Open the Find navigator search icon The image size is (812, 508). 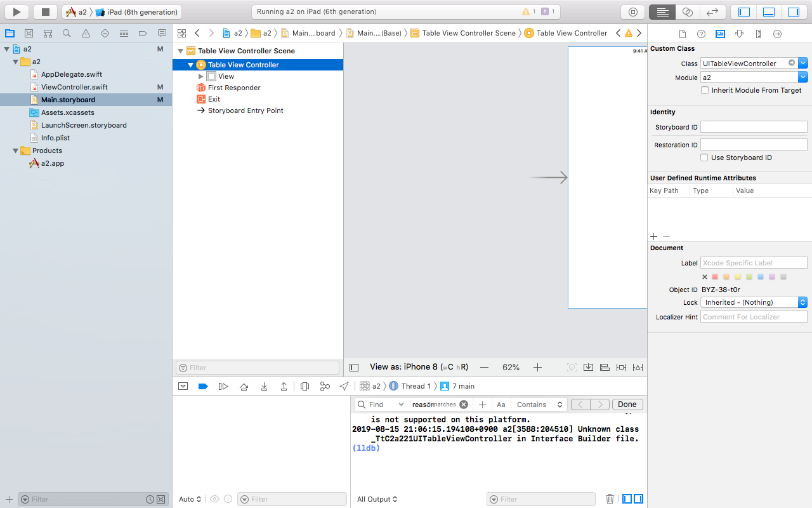pos(67,33)
